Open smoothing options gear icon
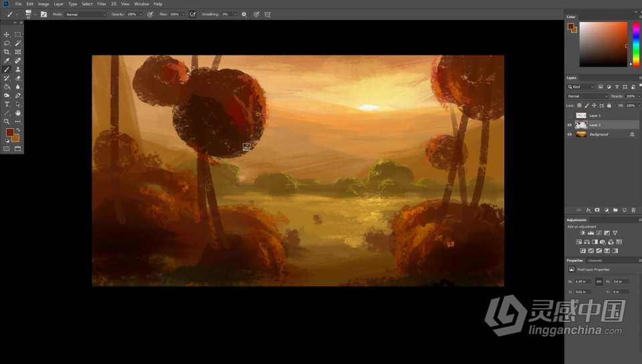 click(244, 14)
